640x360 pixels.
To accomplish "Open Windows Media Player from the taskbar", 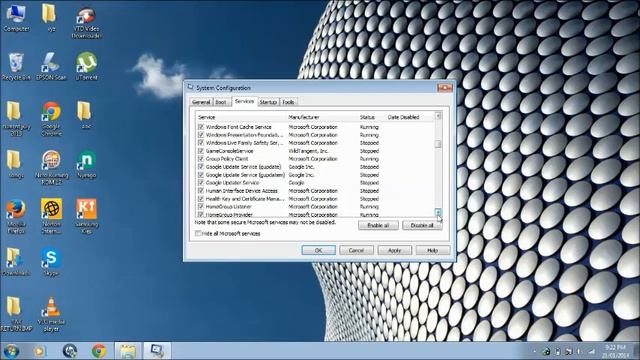I will coord(40,351).
